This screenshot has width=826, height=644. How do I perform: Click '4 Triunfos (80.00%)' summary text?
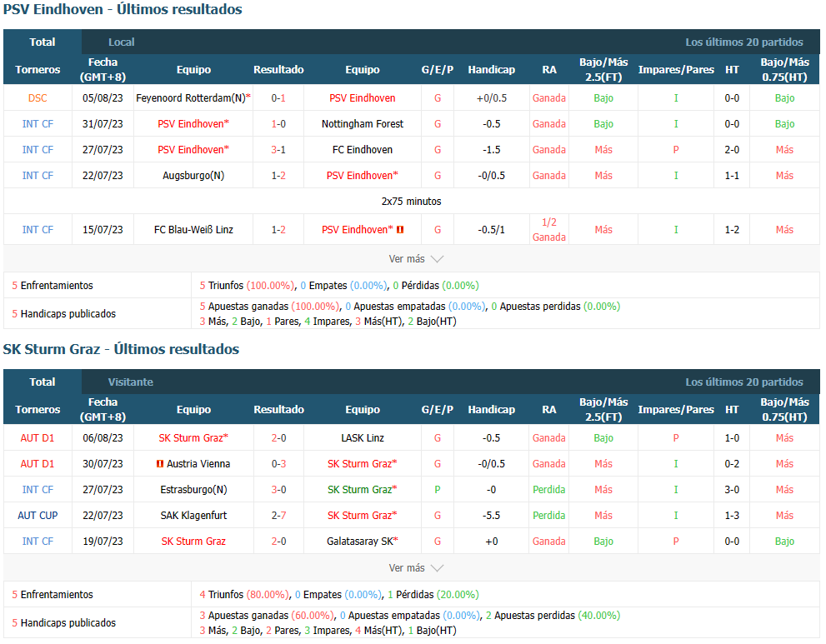pos(244,595)
